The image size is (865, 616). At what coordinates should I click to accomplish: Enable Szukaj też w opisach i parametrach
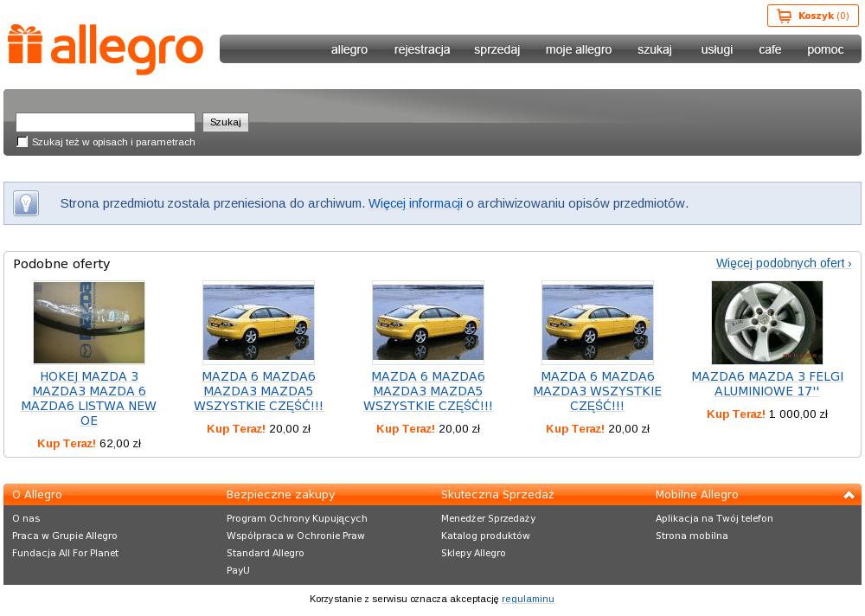coord(22,142)
